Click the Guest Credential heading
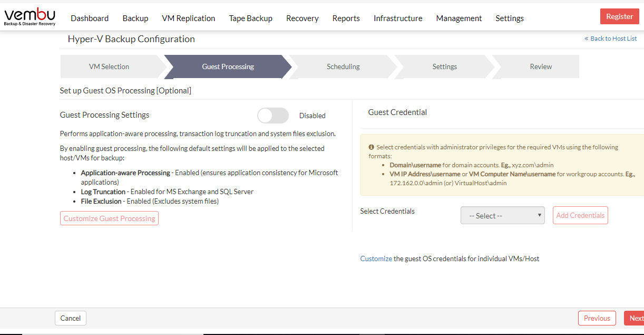Image resolution: width=644 pixels, height=335 pixels. pos(397,112)
